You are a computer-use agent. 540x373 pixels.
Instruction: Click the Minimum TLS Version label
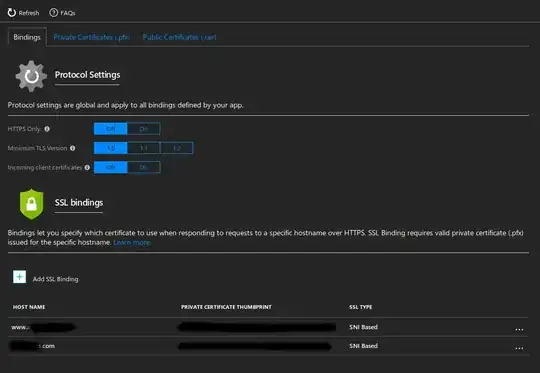[38, 148]
